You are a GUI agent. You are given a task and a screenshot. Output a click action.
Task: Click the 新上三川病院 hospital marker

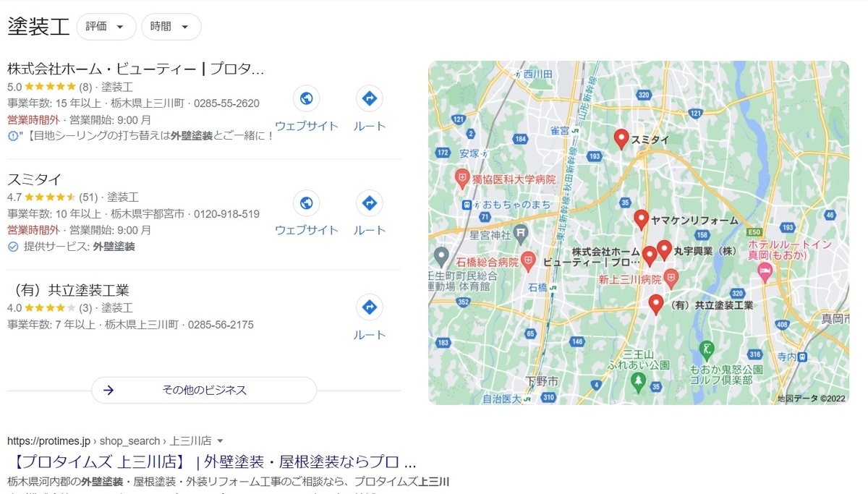(671, 278)
